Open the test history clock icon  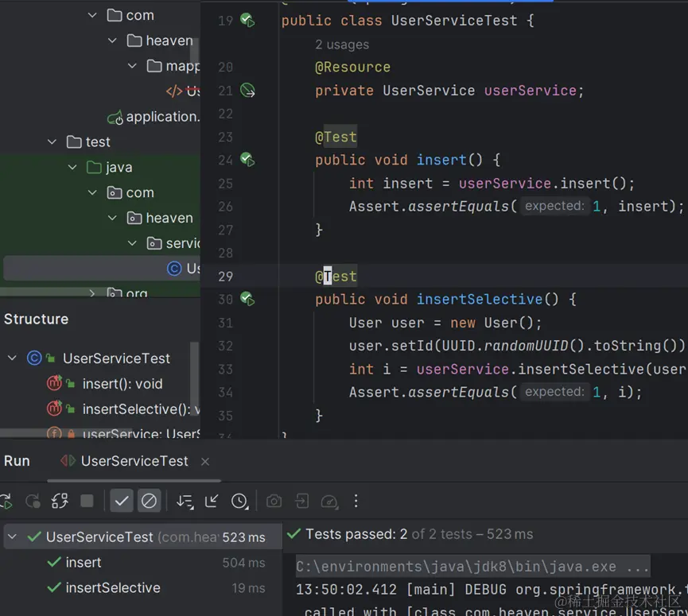click(x=239, y=501)
